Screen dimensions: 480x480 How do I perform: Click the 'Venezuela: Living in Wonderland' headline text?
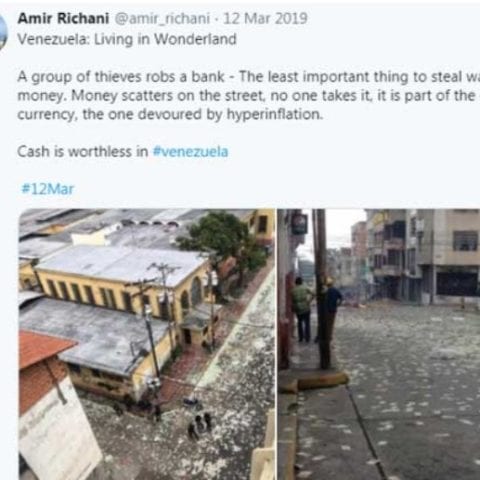(127, 39)
